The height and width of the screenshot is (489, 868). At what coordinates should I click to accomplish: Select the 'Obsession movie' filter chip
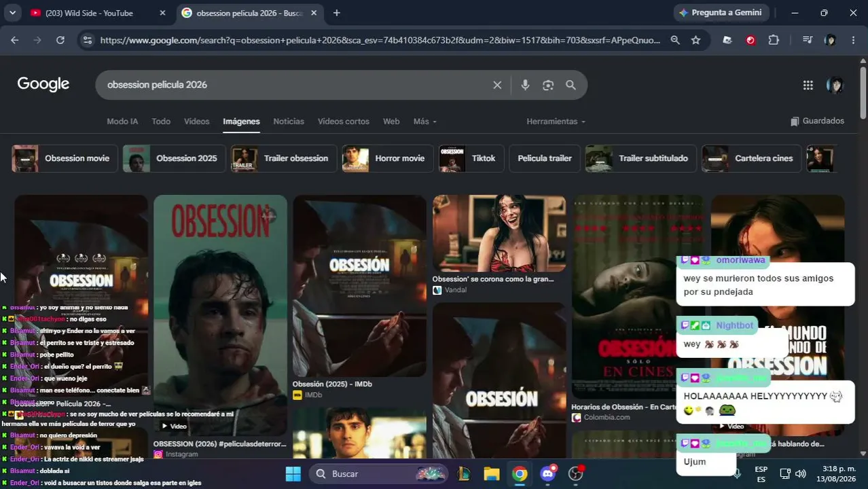(x=63, y=158)
